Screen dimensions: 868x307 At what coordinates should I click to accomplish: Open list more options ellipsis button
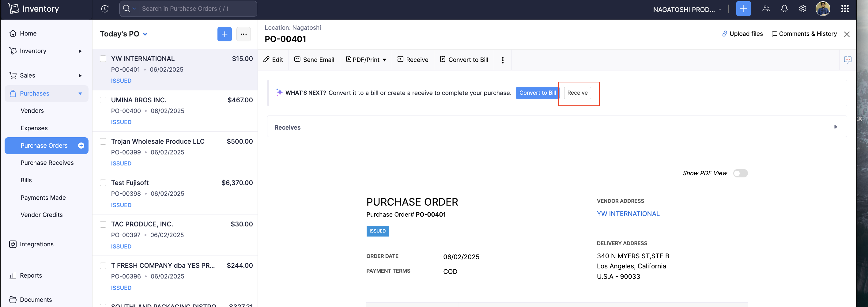(243, 34)
